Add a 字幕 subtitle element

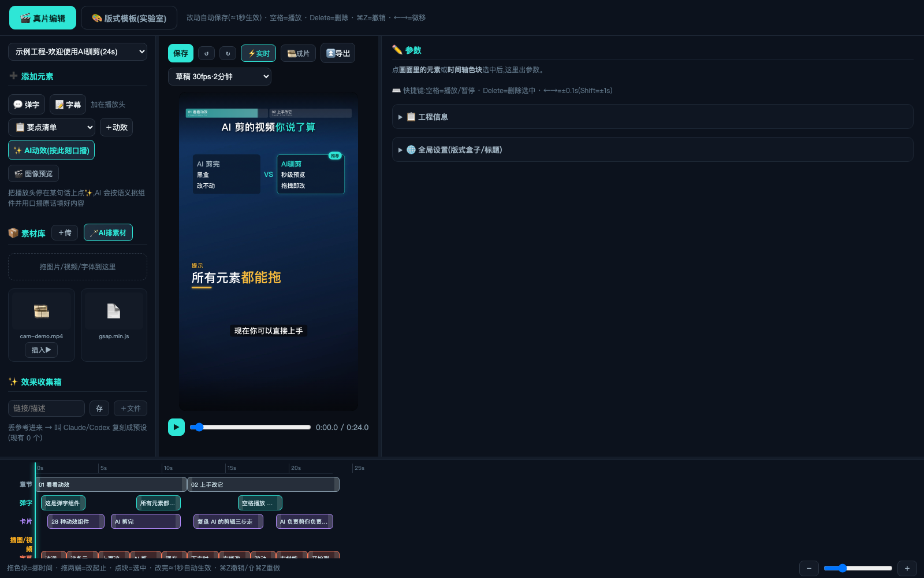tap(68, 105)
